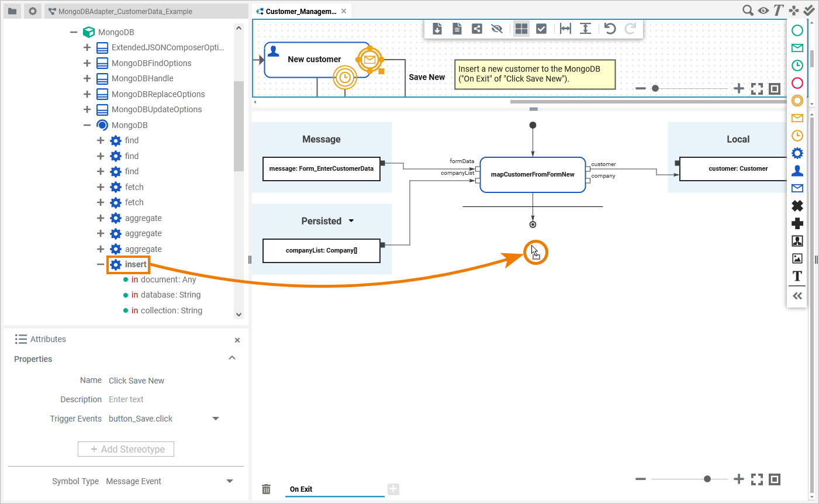Select the red end event circle
The width and height of the screenshot is (819, 504).
click(797, 83)
